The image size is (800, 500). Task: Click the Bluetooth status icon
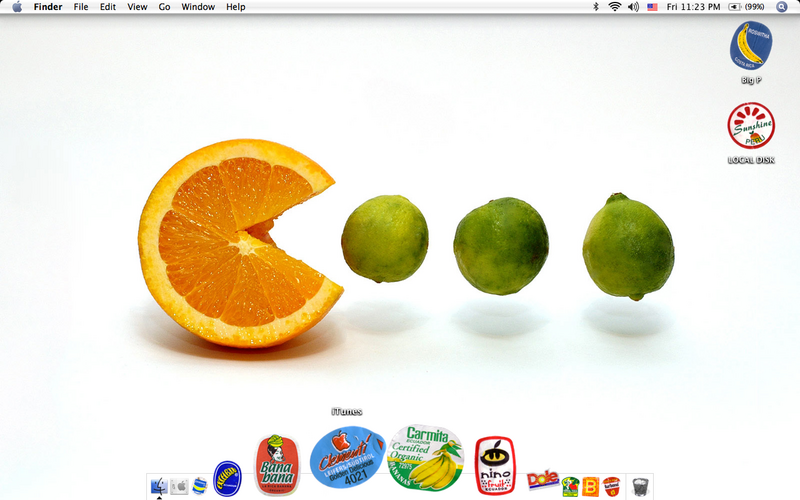(595, 7)
